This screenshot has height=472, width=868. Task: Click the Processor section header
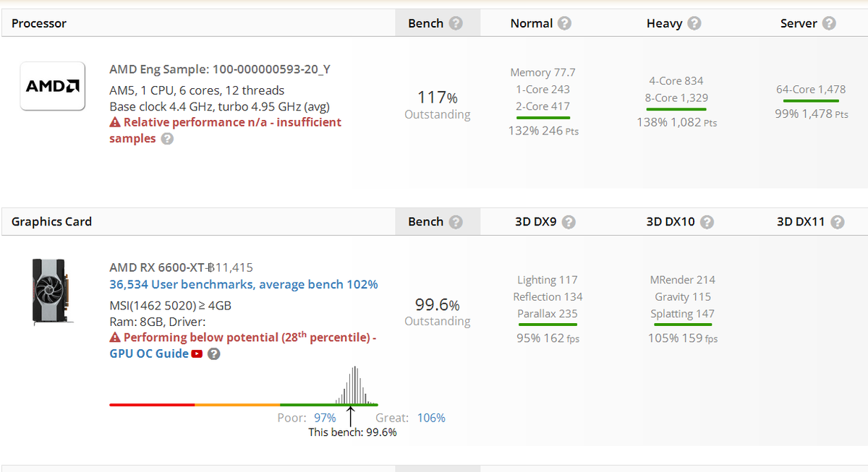click(x=39, y=22)
